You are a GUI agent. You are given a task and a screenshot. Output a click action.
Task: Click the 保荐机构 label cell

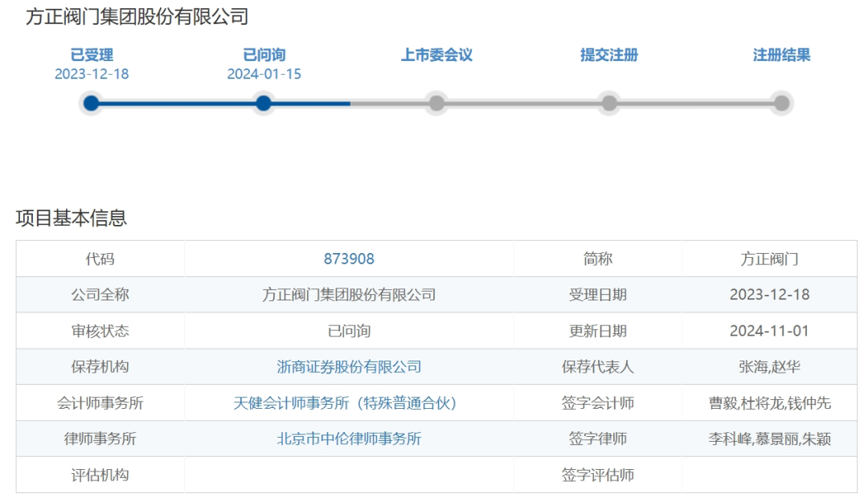point(100,367)
